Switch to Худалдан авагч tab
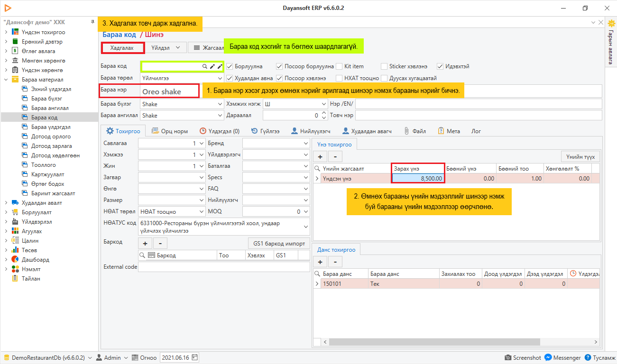Screen dimensions: 617x364 tap(367, 131)
